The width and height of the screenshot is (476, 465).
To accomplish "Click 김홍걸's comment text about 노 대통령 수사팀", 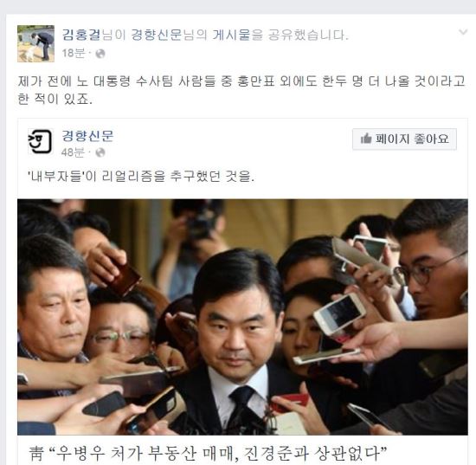I will (x=241, y=90).
